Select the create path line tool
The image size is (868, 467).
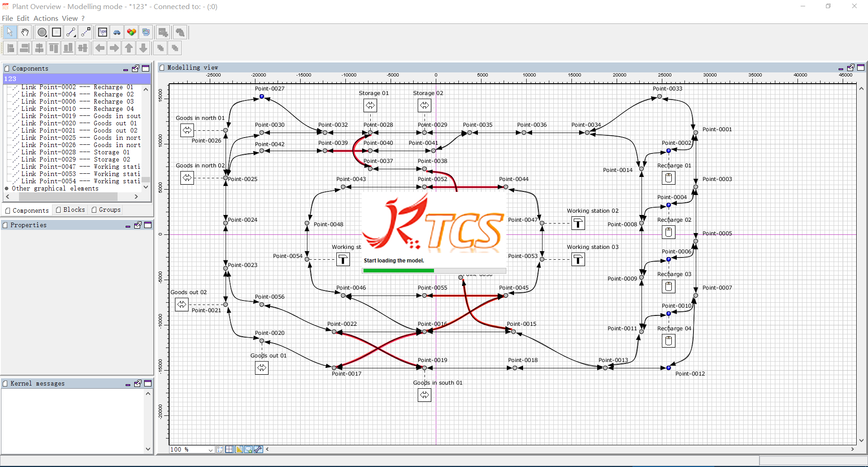coord(71,32)
